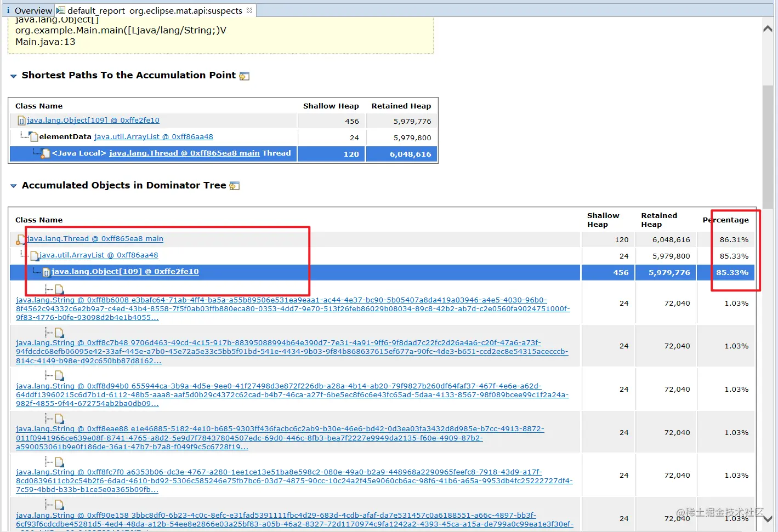Close the default_report suspects tab
This screenshot has height=532, width=778.
[x=249, y=10]
